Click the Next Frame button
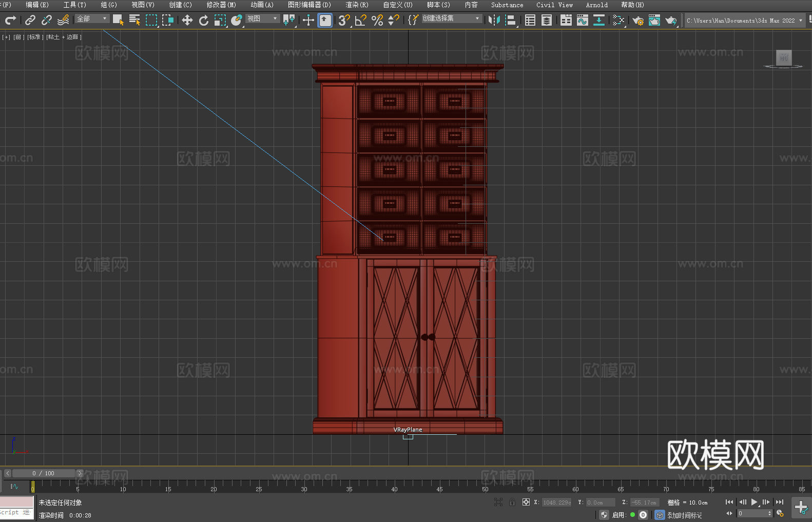The width and height of the screenshot is (812, 522). point(766,502)
